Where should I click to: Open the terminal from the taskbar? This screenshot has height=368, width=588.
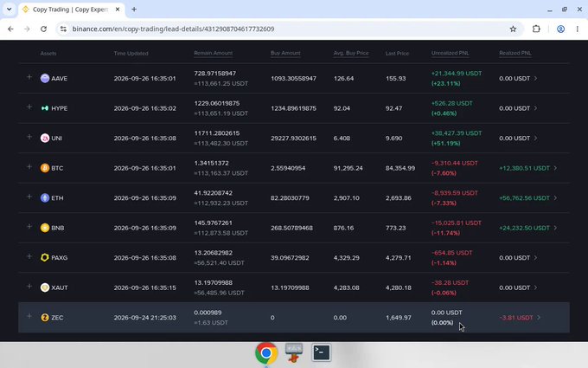[322, 352]
